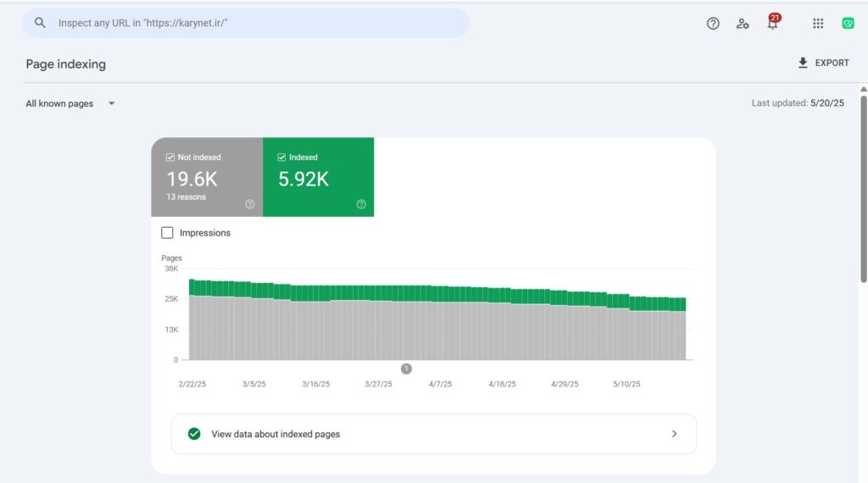
Task: Open users and settings icon
Action: (x=743, y=24)
